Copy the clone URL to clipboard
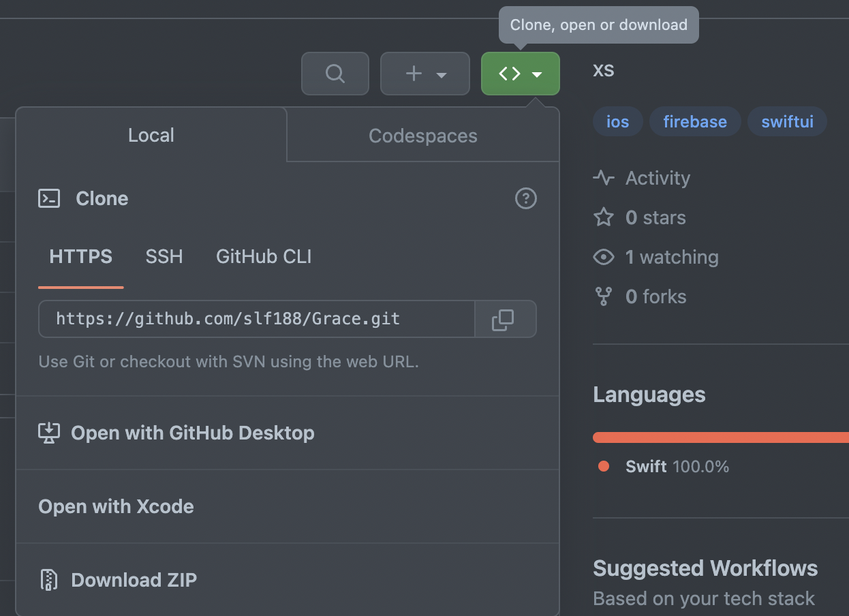 tap(506, 319)
